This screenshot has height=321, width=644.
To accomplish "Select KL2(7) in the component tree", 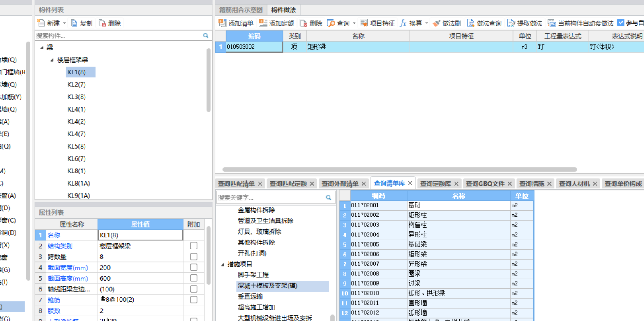I will click(x=76, y=85).
